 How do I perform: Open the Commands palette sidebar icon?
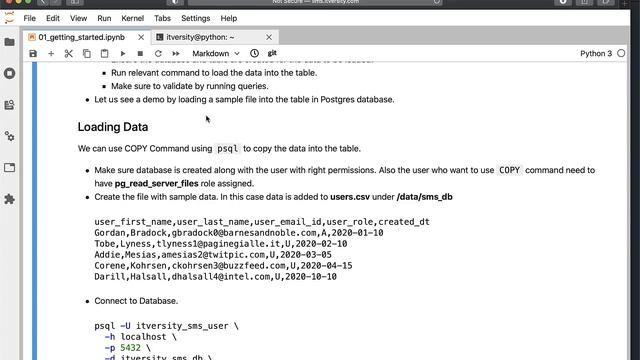(x=9, y=105)
